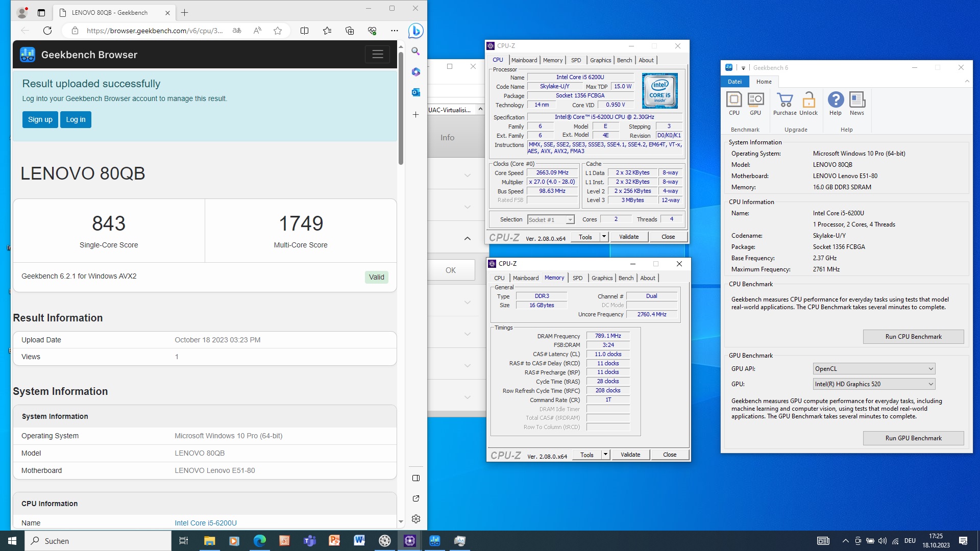Open Tools dropdown arrow in upper CPU-Z
980x551 pixels.
point(604,237)
